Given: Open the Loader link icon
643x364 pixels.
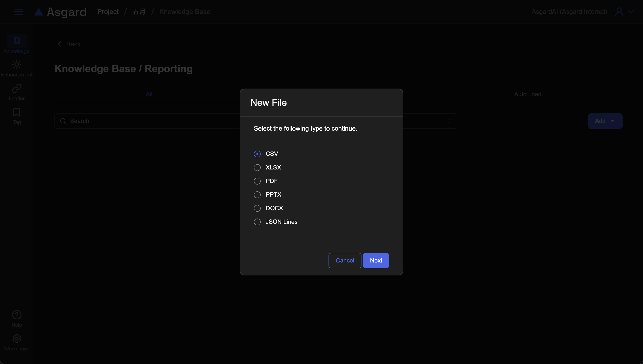Looking at the screenshot, I should [17, 89].
